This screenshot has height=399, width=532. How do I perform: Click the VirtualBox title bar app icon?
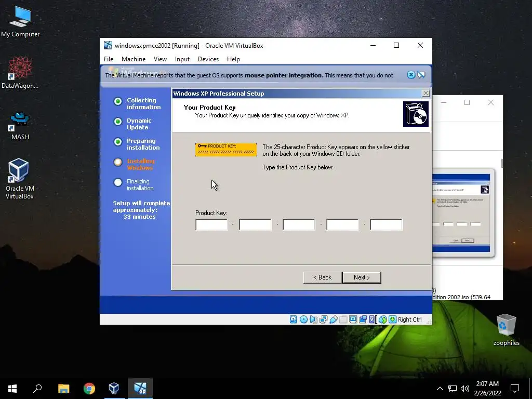point(108,46)
